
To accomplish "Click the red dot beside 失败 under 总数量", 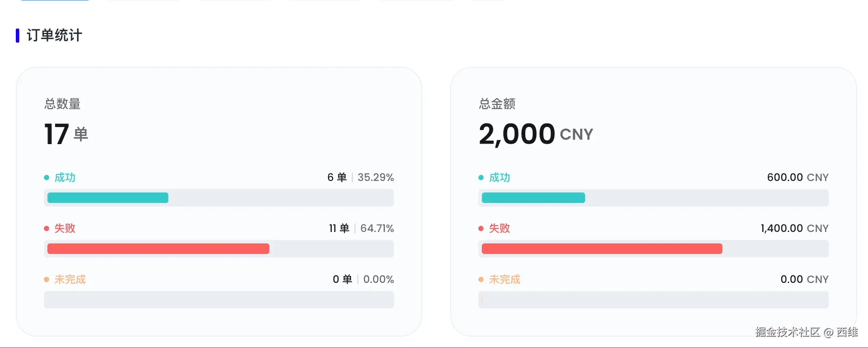I will pyautogui.click(x=47, y=228).
